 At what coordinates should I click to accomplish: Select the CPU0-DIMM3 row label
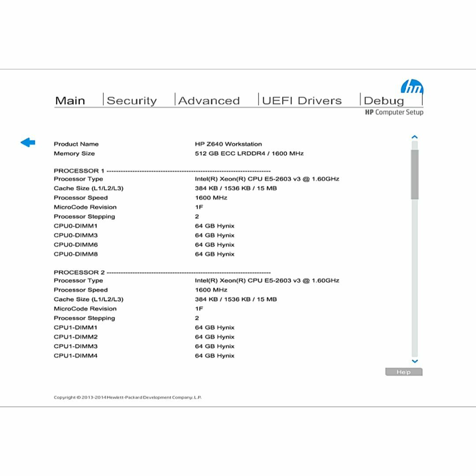click(x=76, y=235)
